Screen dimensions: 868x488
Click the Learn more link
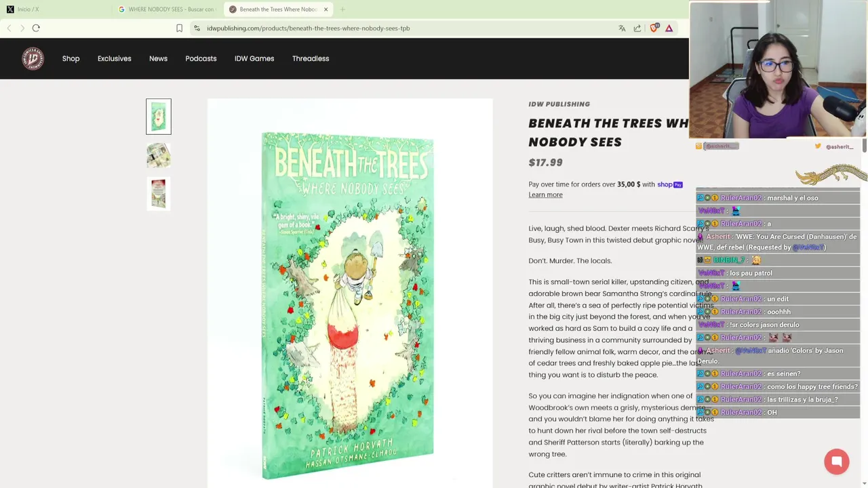point(545,195)
